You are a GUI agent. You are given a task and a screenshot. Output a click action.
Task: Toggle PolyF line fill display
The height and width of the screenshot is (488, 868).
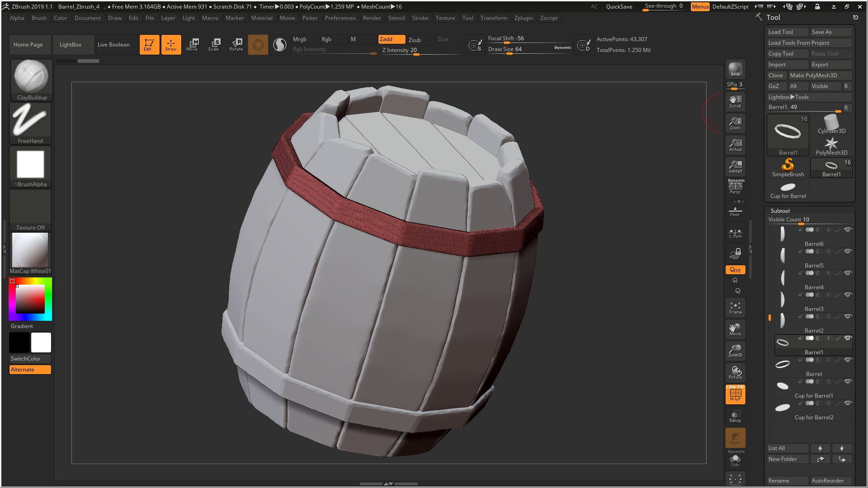click(735, 394)
